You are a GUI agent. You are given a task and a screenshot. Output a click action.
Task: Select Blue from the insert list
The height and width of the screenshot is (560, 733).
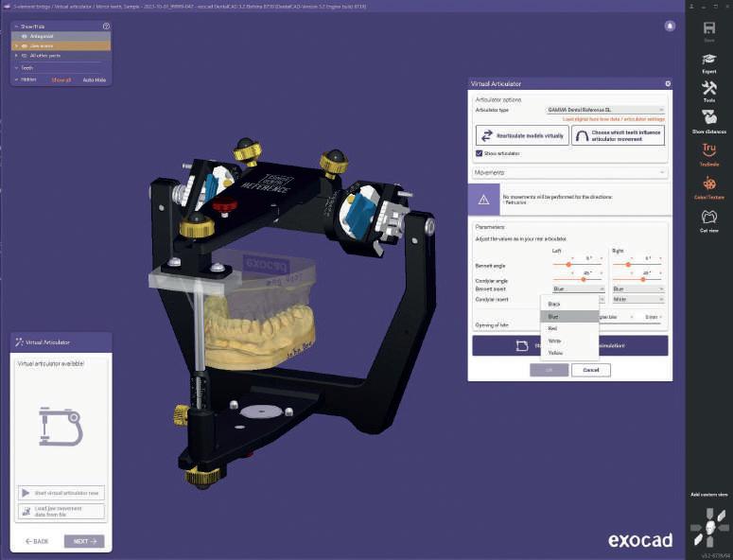tap(569, 317)
